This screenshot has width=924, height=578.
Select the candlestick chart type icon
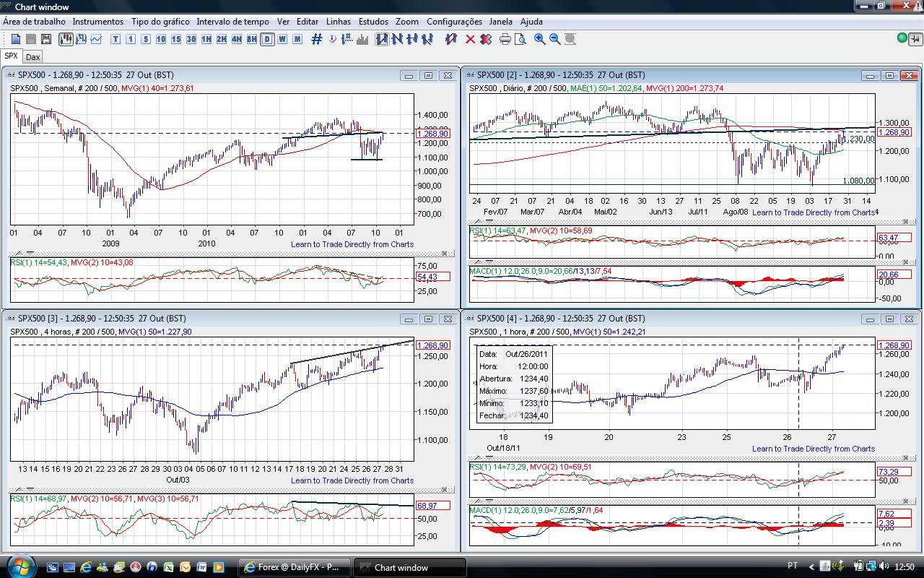coord(66,39)
